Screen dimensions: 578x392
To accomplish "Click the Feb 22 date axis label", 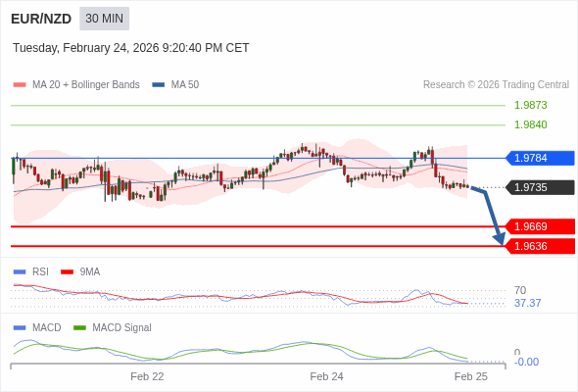I will click(147, 376).
